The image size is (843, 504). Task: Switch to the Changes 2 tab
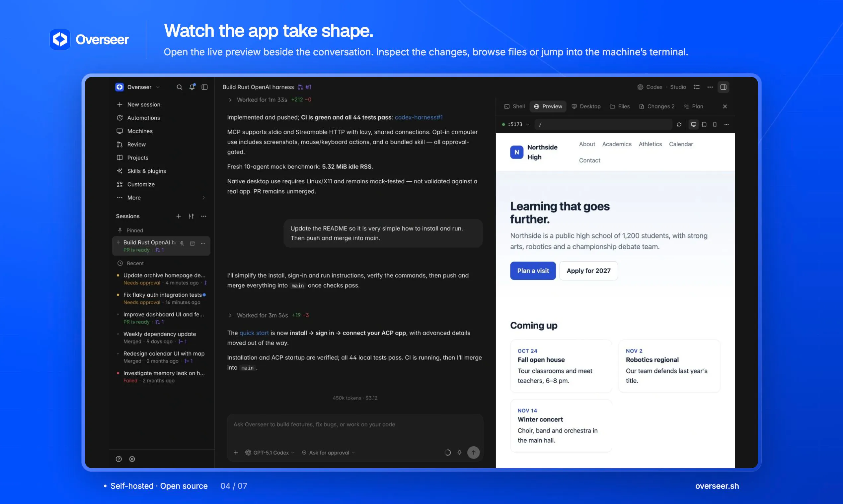pos(657,107)
